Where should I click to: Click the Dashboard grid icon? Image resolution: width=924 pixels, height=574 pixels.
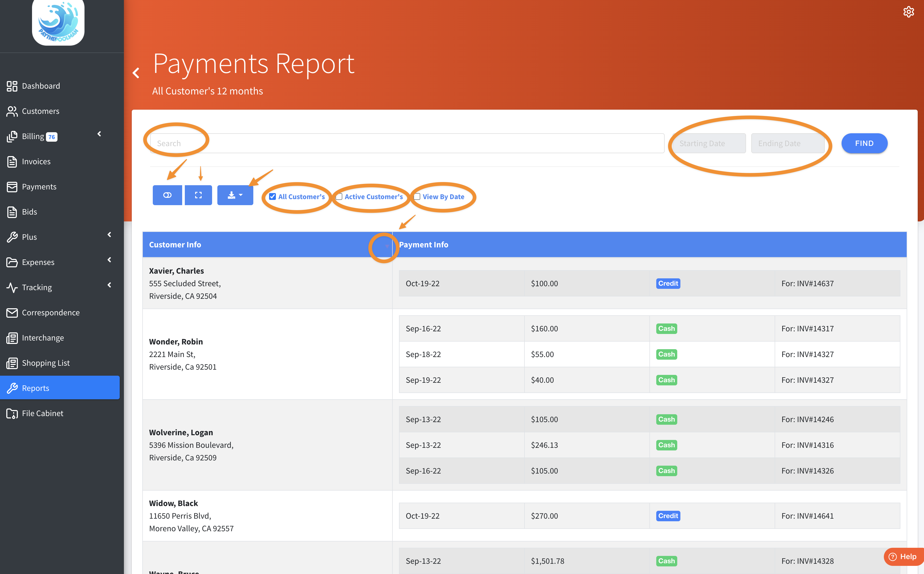tap(12, 86)
